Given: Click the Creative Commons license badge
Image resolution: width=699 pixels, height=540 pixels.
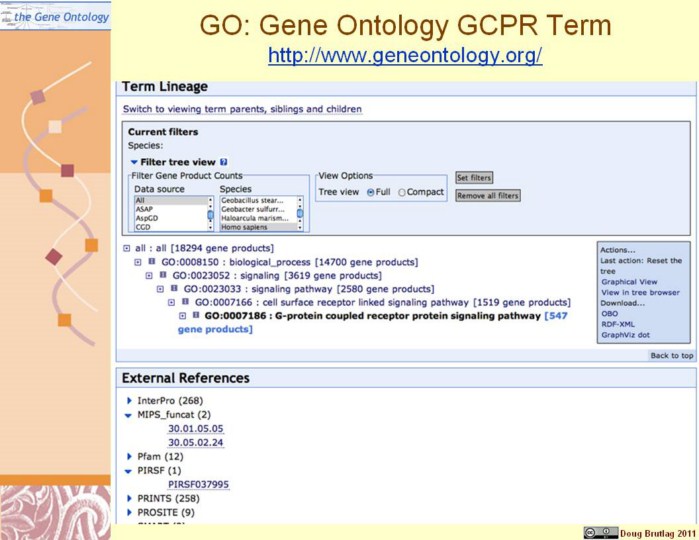Looking at the screenshot, I should pyautogui.click(x=601, y=532).
